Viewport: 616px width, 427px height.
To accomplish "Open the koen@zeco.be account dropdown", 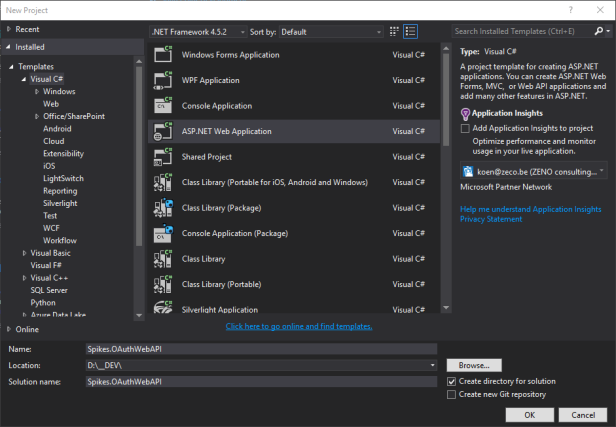I will (534, 172).
